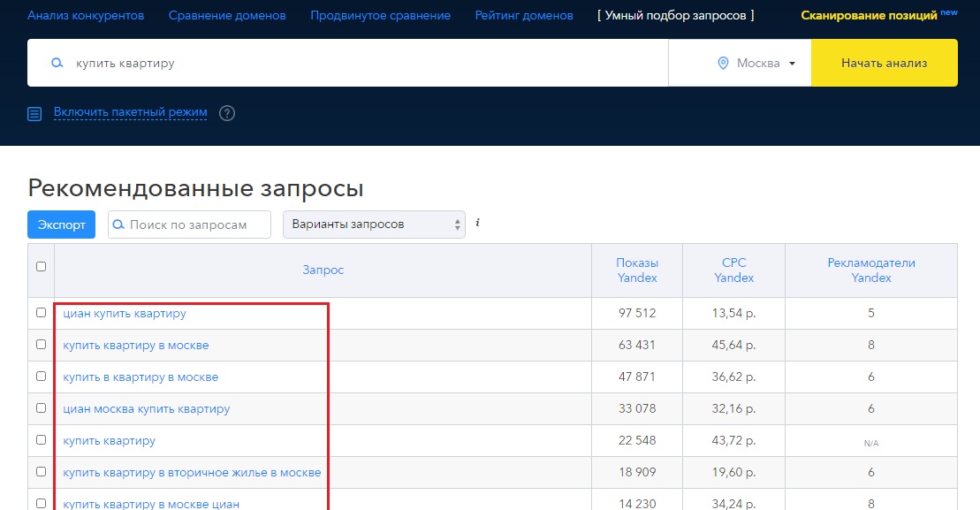Click the main search field containing 'купить квартиру'

pos(347,63)
